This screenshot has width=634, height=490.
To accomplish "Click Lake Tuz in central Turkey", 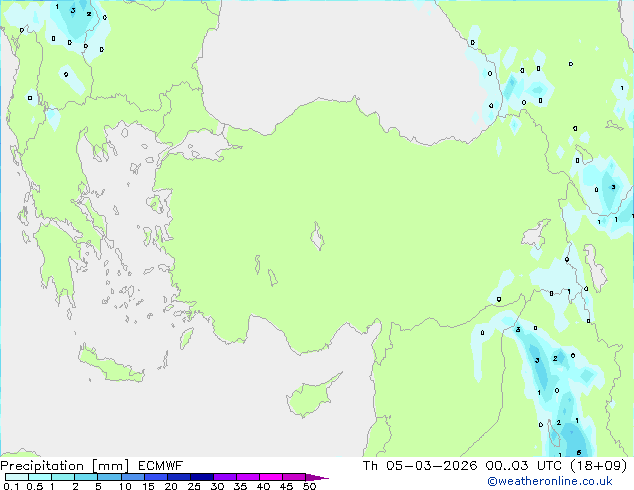I will pyautogui.click(x=317, y=236).
